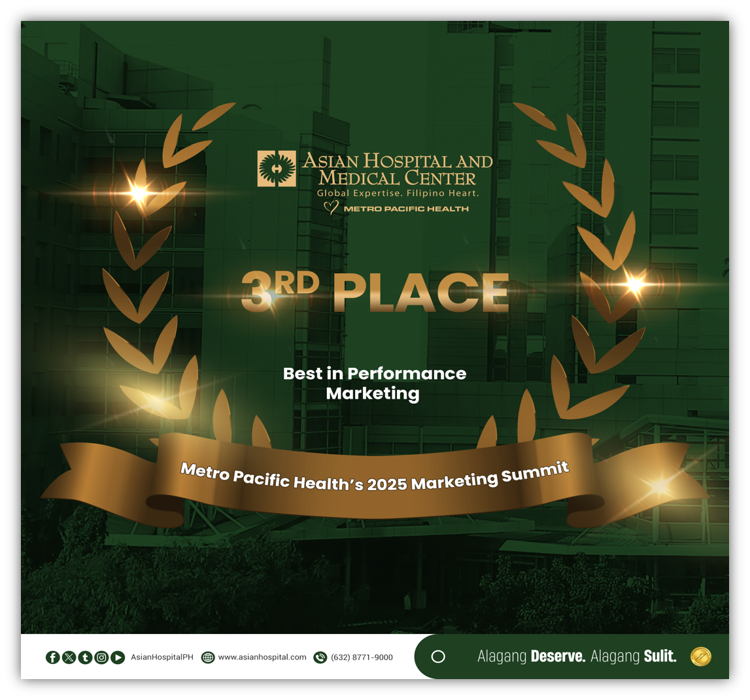Click the "Asian Hospital and Medical Center" title
This screenshot has width=750, height=700.
pos(398,169)
